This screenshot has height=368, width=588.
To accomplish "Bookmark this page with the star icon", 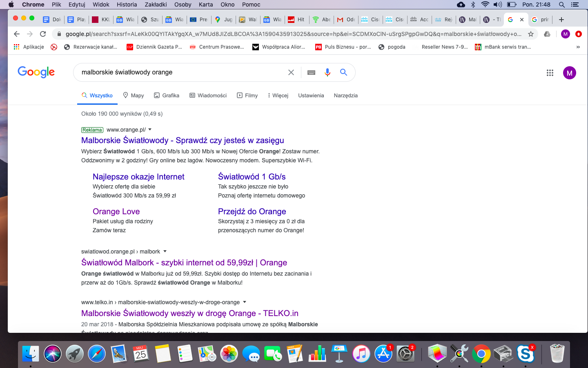I will pyautogui.click(x=531, y=34).
